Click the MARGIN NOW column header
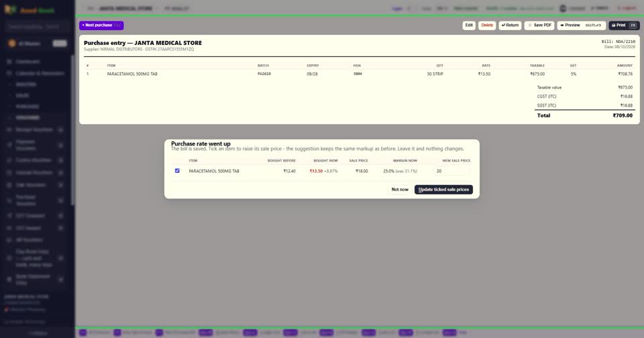This screenshot has width=644, height=338. tap(405, 160)
